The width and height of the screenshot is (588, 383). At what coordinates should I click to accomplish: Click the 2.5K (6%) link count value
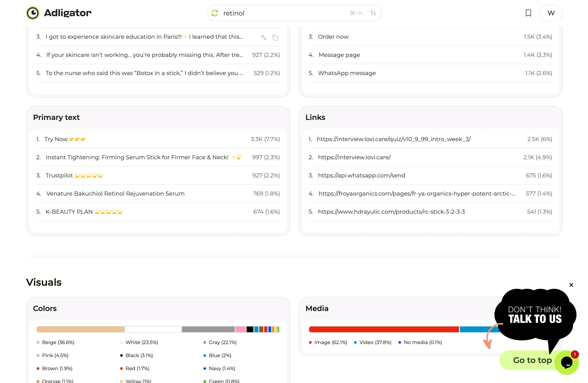(540, 139)
